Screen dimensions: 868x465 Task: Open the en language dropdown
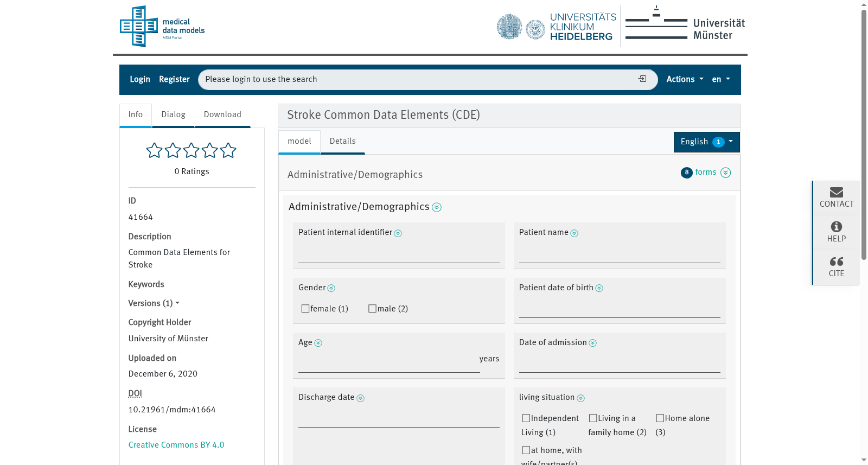(x=721, y=79)
